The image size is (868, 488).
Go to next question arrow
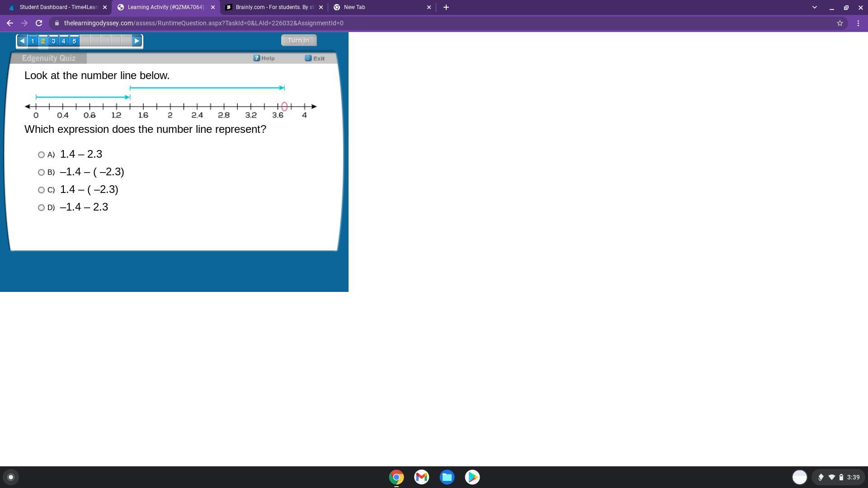point(137,41)
